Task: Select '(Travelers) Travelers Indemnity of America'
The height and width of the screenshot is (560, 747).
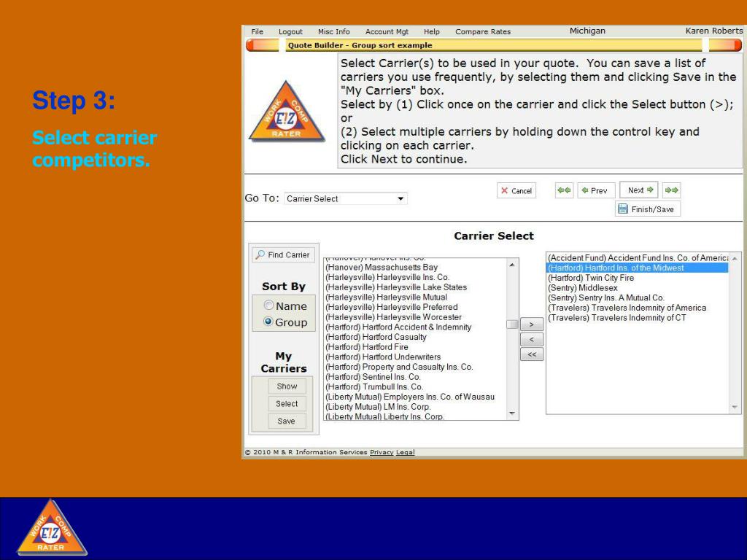Action: (x=638, y=308)
